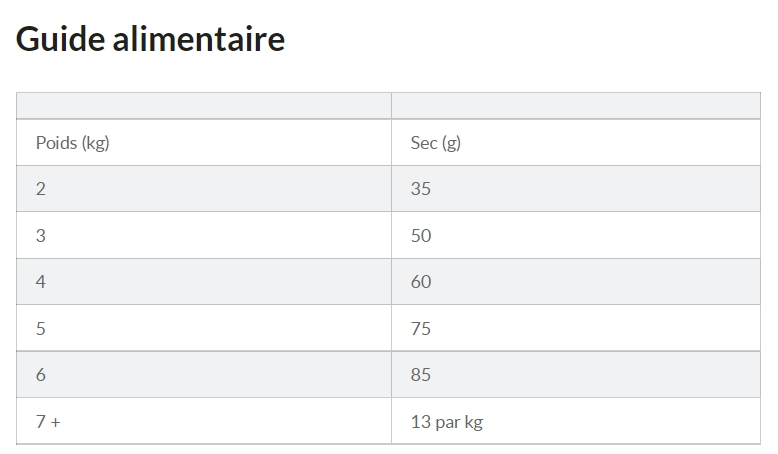Screen dimensions: 778x454
Task: Click the weight cell showing 4
Action: (x=203, y=282)
